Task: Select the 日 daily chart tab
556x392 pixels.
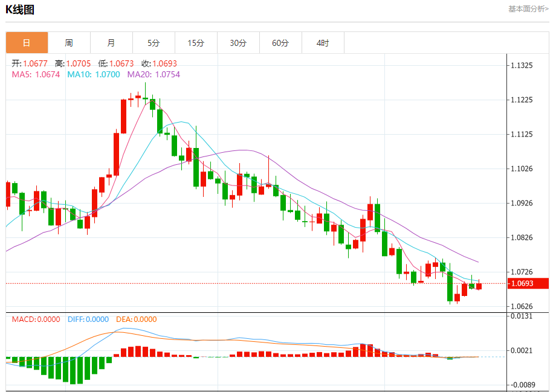Action: pos(27,43)
